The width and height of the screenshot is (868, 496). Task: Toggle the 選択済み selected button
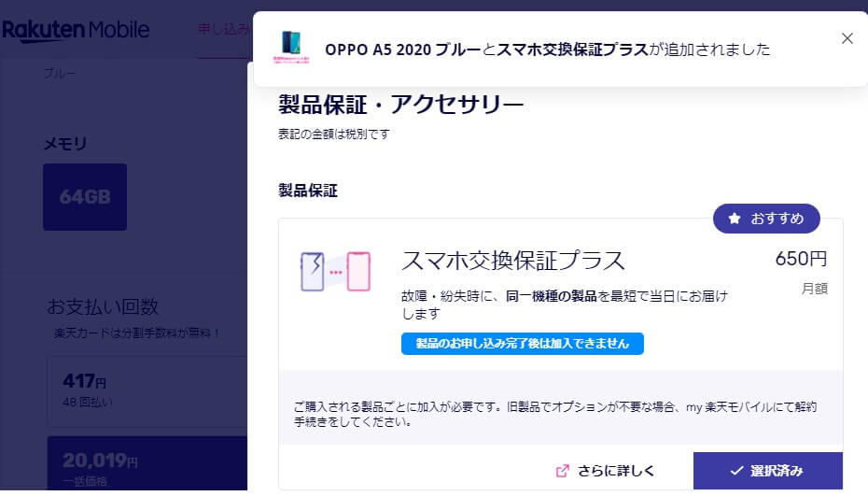[x=768, y=471]
